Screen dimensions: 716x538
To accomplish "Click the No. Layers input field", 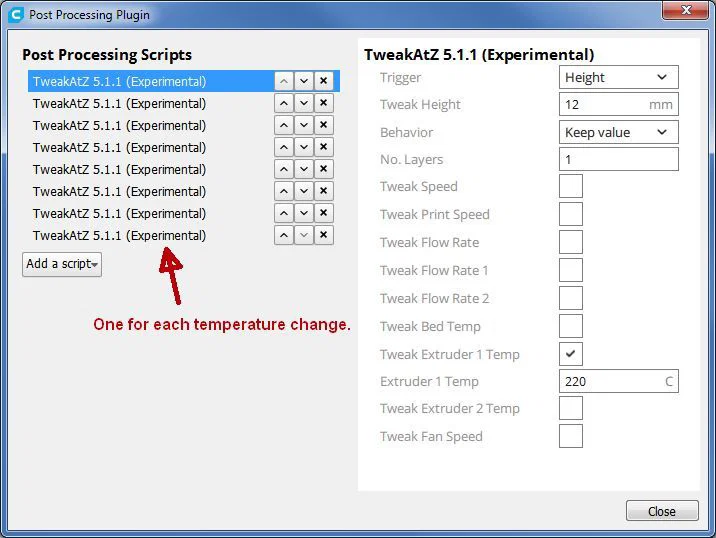I will tap(619, 159).
